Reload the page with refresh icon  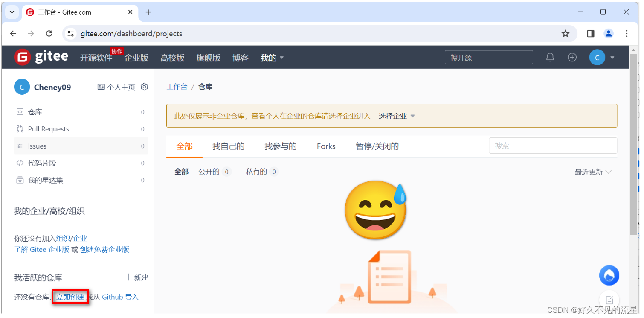point(49,33)
